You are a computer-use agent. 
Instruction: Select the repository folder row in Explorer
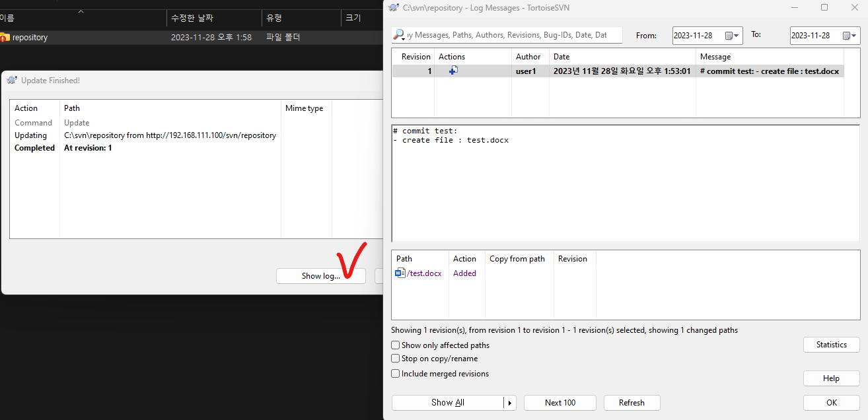pos(192,38)
